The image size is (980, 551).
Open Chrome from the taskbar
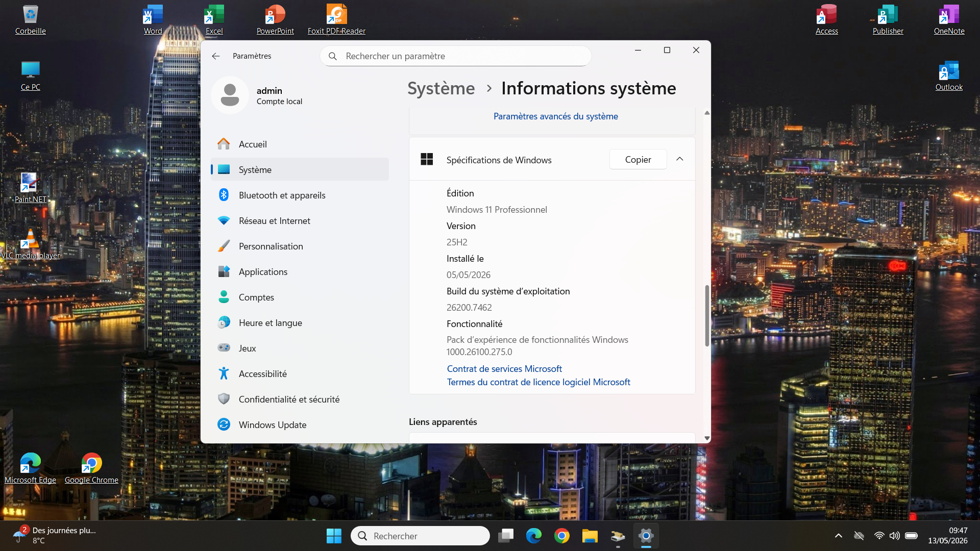561,536
